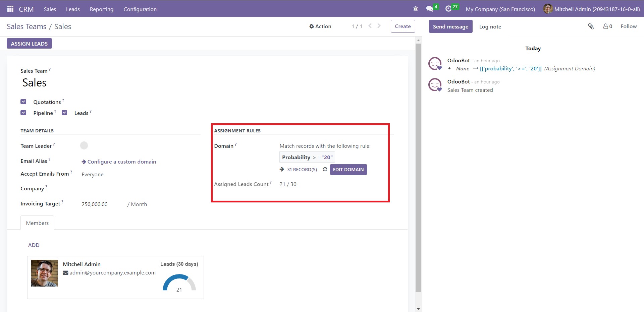Click the EDIT DOMAIN button
This screenshot has width=644, height=312.
348,170
